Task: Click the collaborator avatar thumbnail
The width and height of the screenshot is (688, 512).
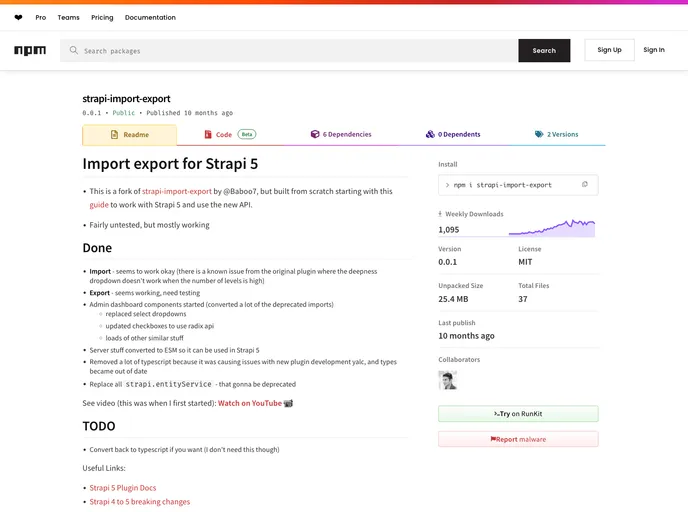Action: pyautogui.click(x=448, y=380)
